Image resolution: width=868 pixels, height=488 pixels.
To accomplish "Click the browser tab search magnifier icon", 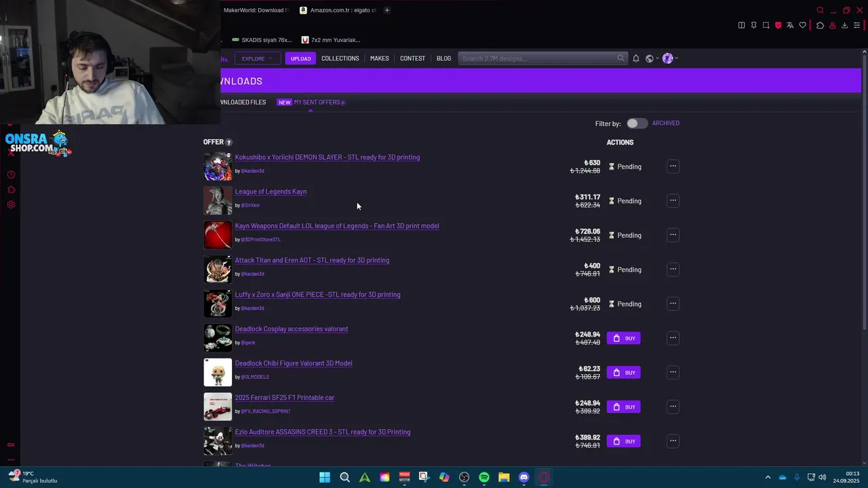I will click(x=820, y=10).
